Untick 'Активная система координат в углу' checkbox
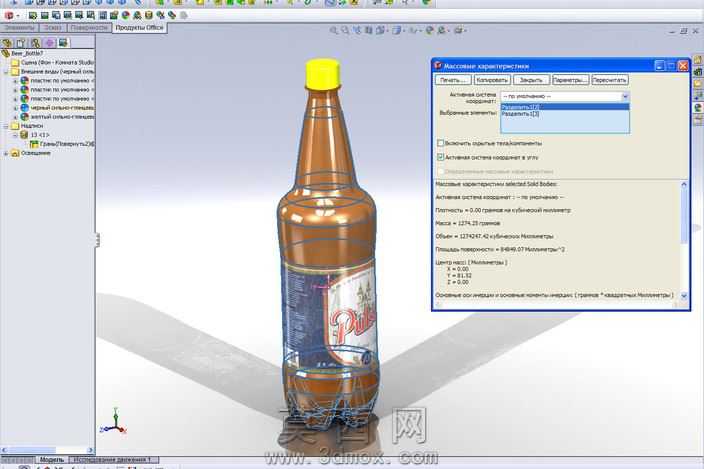The height and width of the screenshot is (469, 704). pos(440,157)
